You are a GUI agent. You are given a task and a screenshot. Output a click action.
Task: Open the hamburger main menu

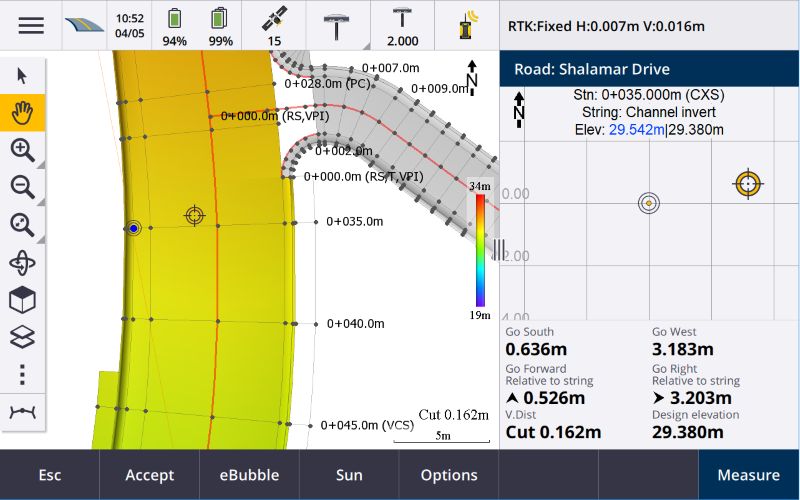pos(31,25)
